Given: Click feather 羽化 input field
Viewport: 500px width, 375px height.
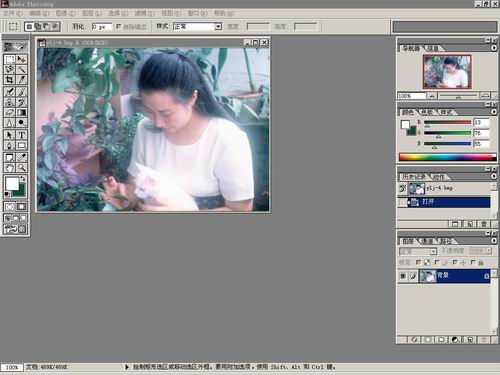Looking at the screenshot, I should [x=102, y=27].
